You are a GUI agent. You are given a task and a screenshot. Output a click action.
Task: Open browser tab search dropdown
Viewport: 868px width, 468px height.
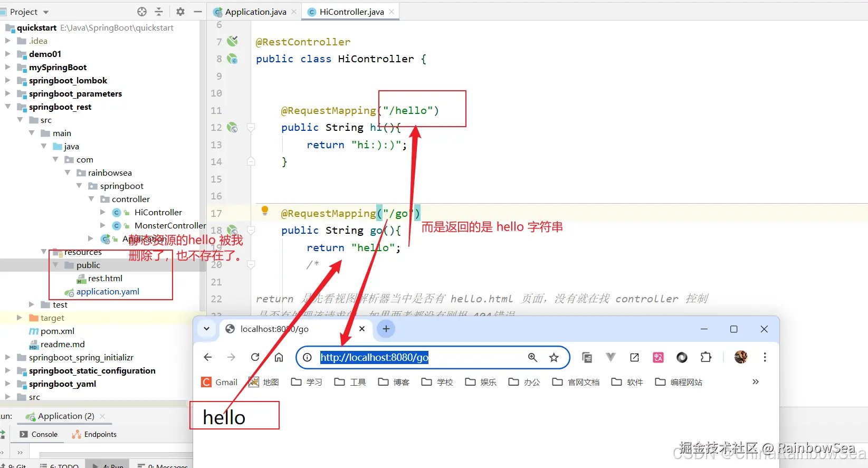point(206,329)
